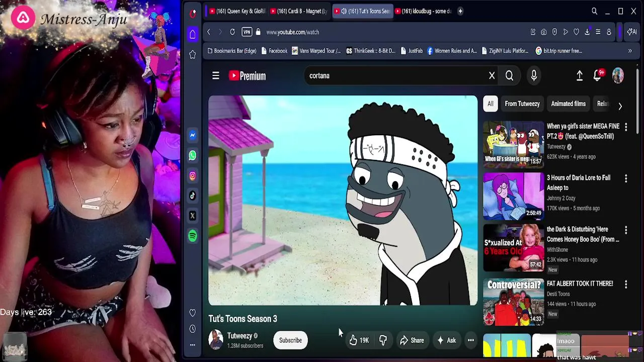Open bit.trip runner free bookmark
644x362 pixels.
(x=559, y=51)
